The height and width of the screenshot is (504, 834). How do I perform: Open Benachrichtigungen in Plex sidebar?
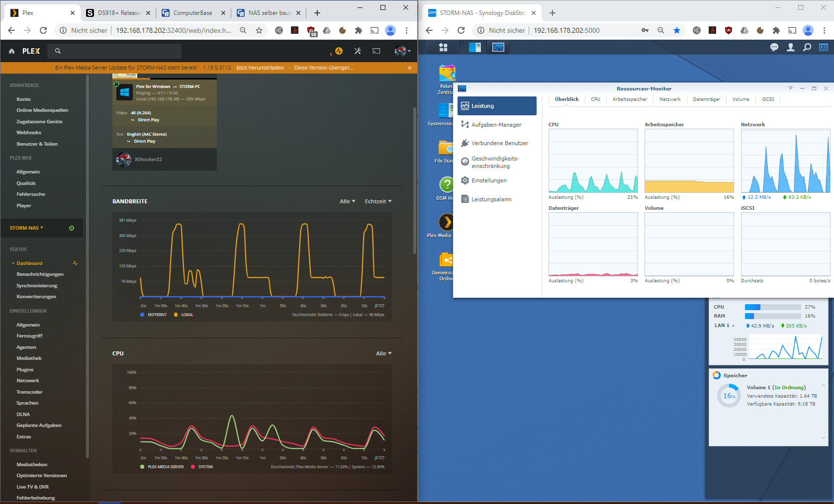click(40, 274)
